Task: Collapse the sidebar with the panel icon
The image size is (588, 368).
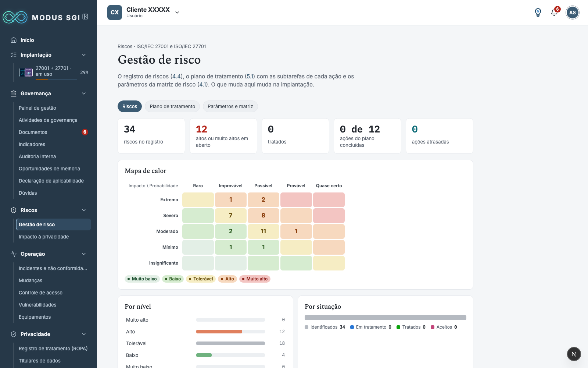Action: click(85, 17)
